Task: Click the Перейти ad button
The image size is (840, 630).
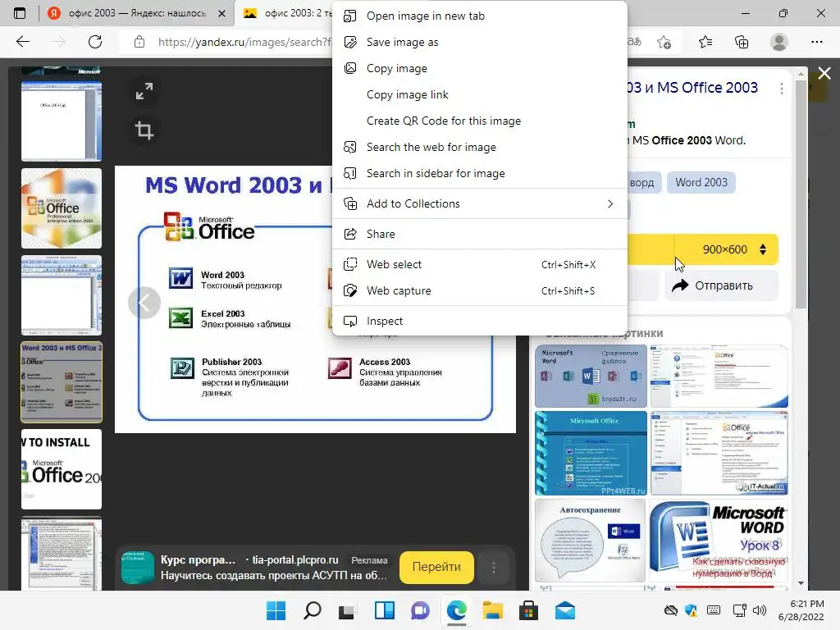Action: click(436, 567)
